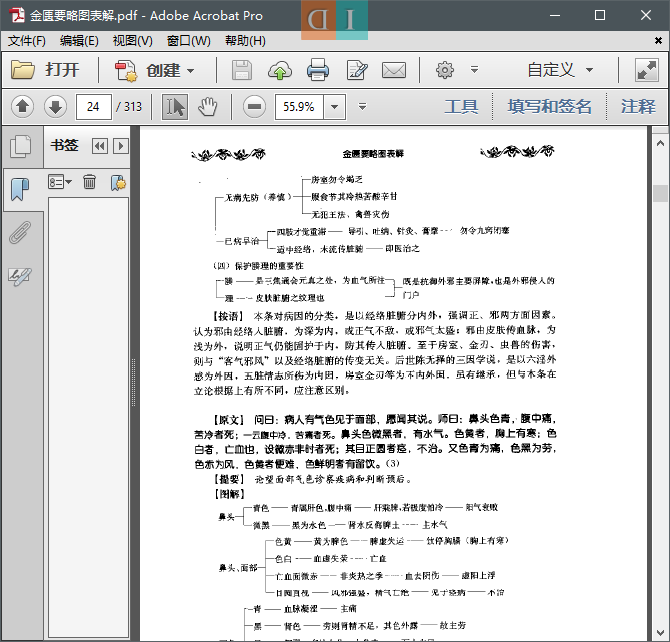Zoom out with the minus button

(254, 106)
